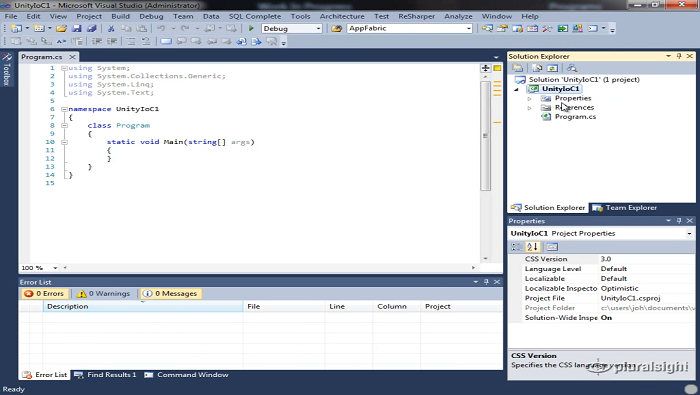Toggle the 0 Errors filter button

click(x=45, y=293)
